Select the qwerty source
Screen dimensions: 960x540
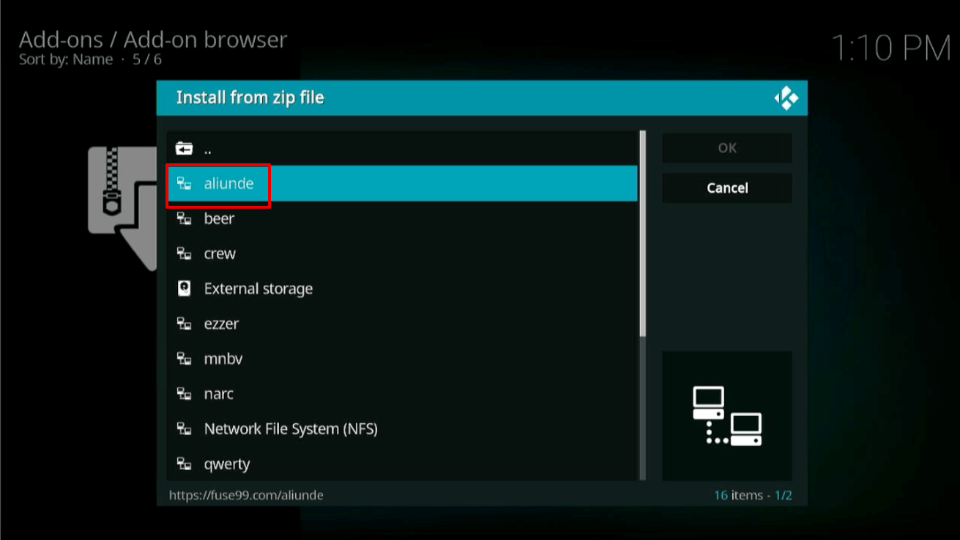(402, 463)
